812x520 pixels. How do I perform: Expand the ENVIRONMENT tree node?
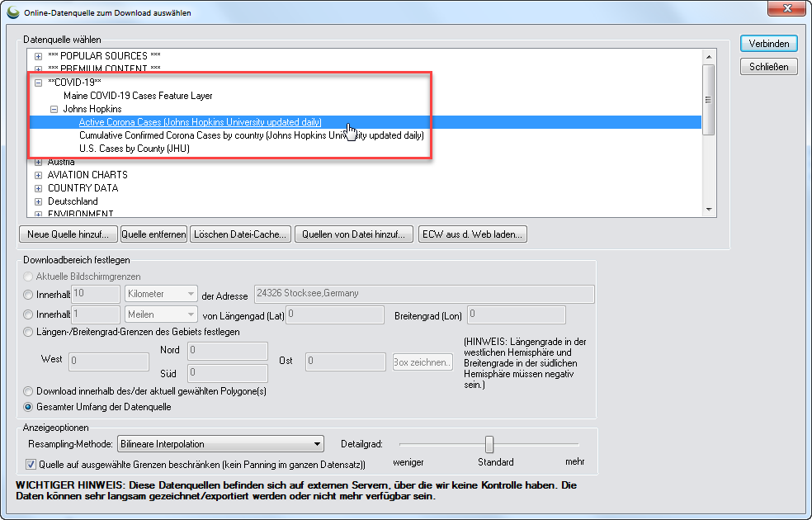[x=38, y=214]
